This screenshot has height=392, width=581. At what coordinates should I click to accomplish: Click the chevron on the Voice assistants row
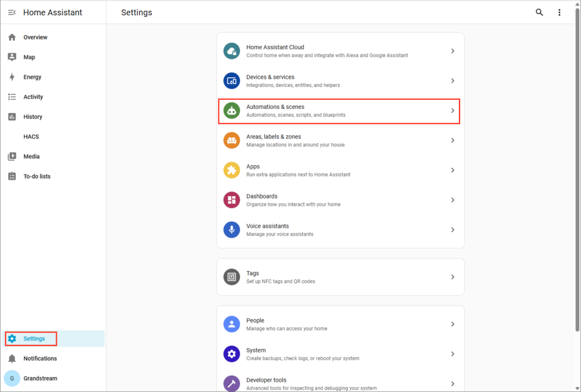coord(452,230)
